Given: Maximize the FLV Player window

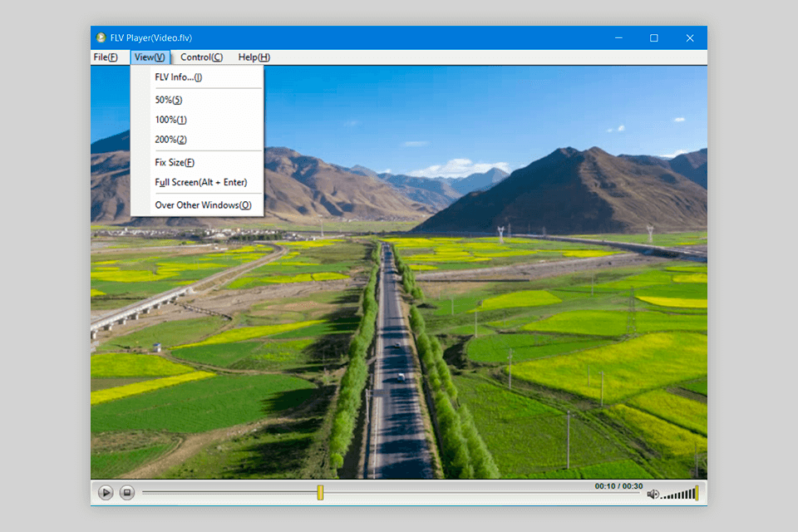Looking at the screenshot, I should click(654, 37).
